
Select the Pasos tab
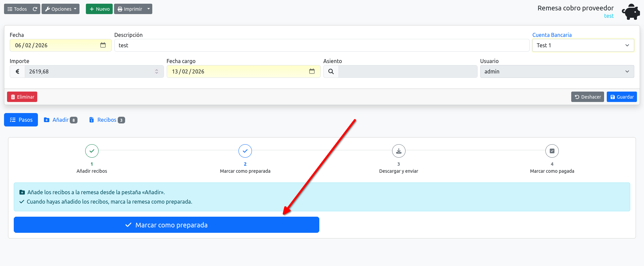(21, 120)
